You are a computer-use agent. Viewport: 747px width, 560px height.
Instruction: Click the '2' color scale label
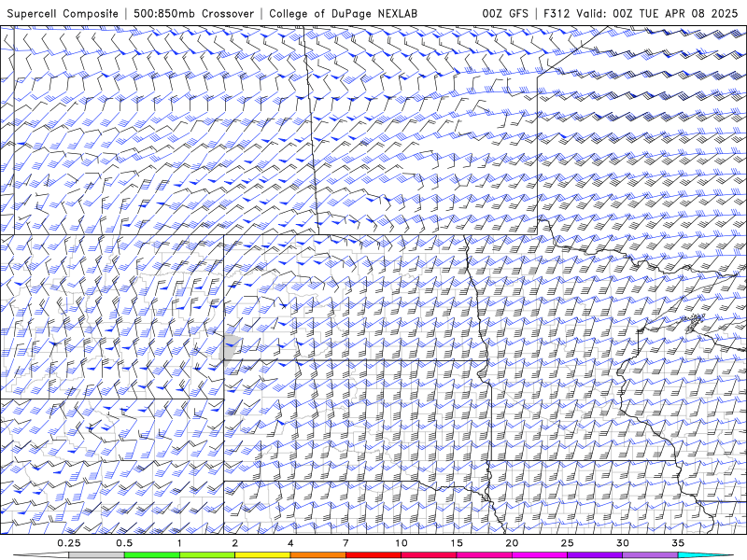pyautogui.click(x=235, y=543)
